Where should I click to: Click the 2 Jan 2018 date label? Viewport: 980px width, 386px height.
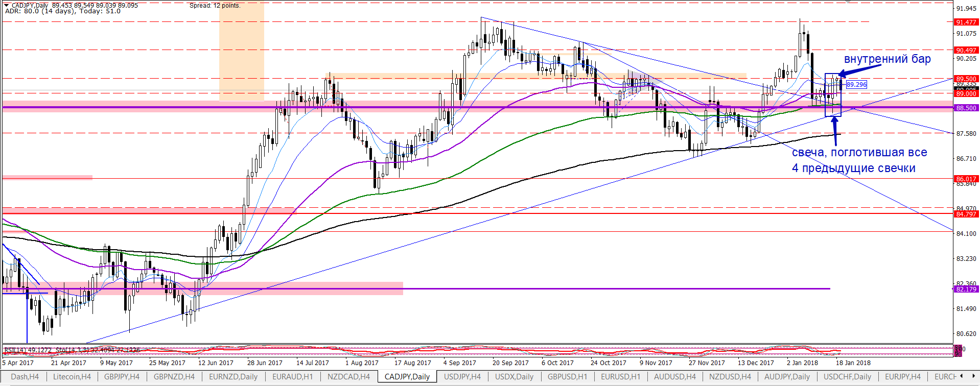(802, 363)
